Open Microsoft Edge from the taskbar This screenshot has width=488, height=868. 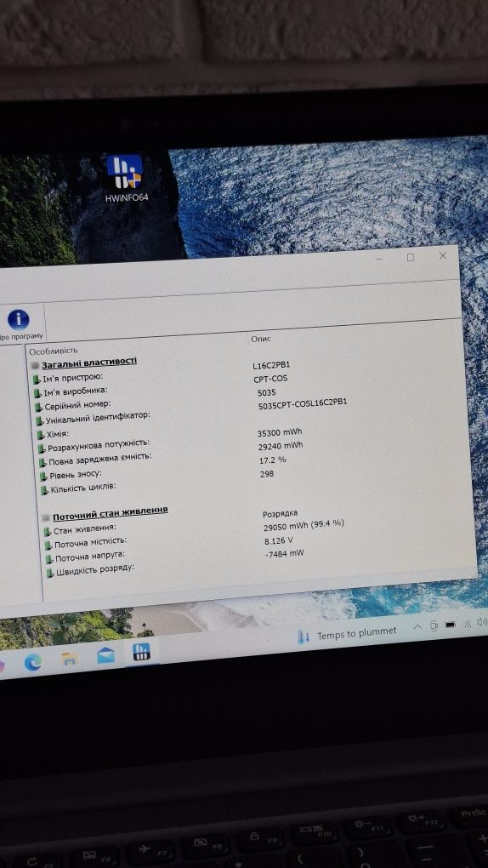[x=33, y=661]
